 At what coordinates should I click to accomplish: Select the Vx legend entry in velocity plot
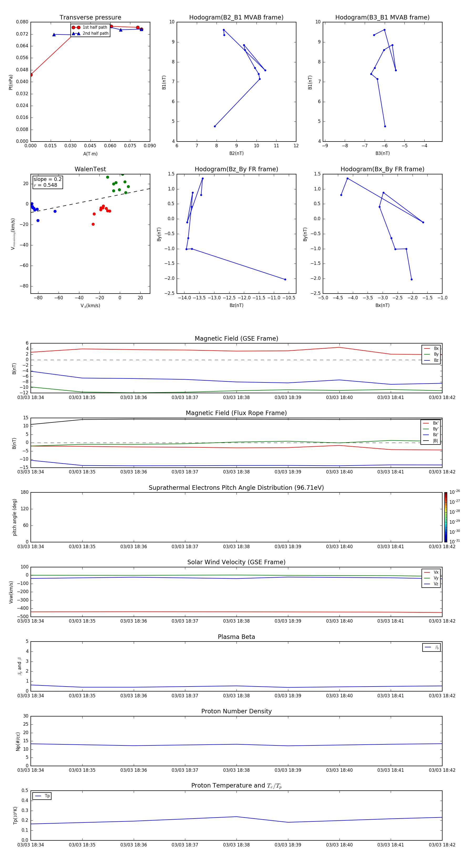coord(431,572)
